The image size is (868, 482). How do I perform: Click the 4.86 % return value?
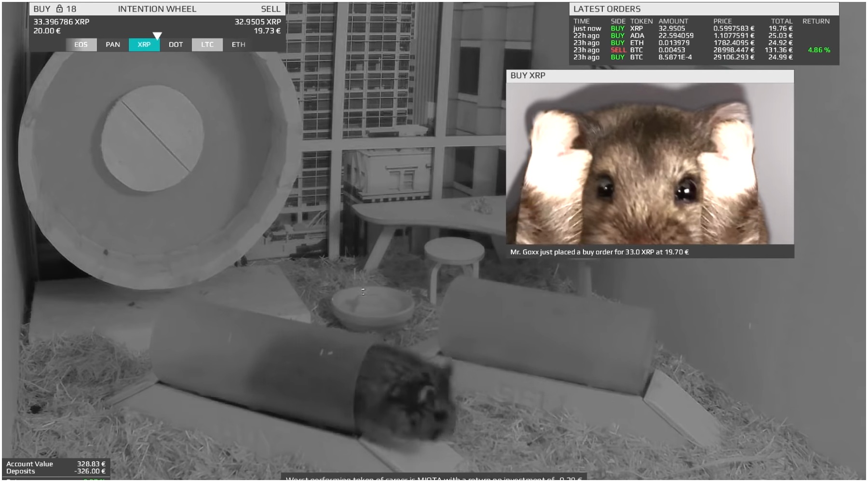coord(819,50)
